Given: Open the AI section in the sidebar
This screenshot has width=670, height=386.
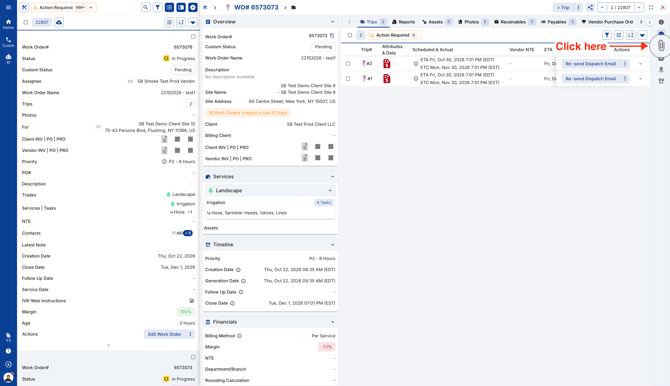Looking at the screenshot, I should (x=8, y=59).
